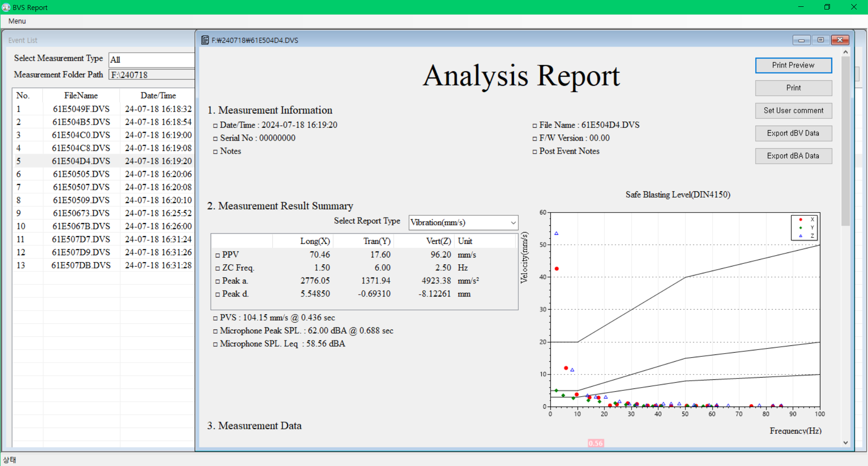
Task: Click the Print Preview button
Action: click(793, 65)
